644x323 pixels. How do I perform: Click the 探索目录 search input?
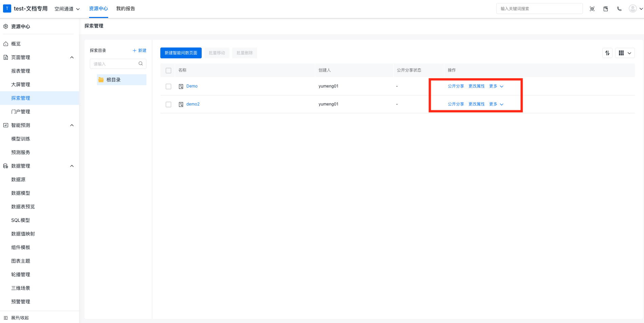118,64
